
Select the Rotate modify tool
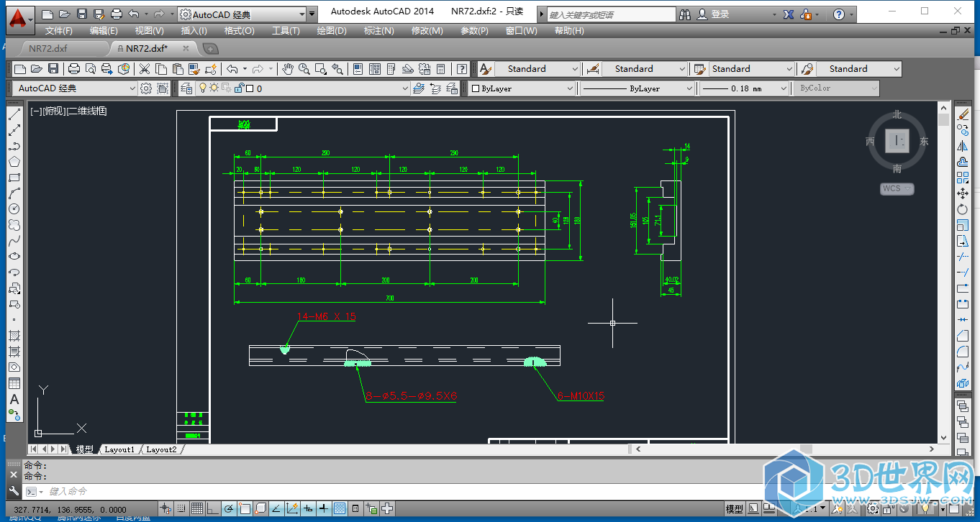963,209
